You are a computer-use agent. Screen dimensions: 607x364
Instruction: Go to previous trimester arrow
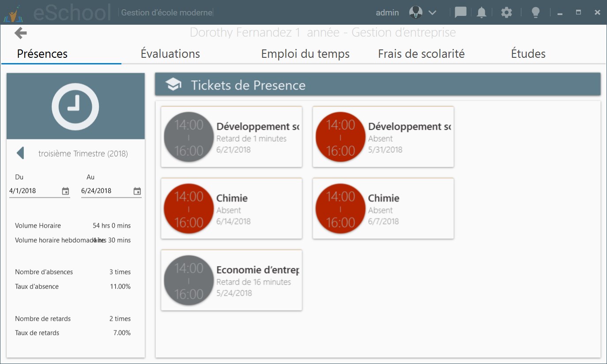(x=20, y=153)
